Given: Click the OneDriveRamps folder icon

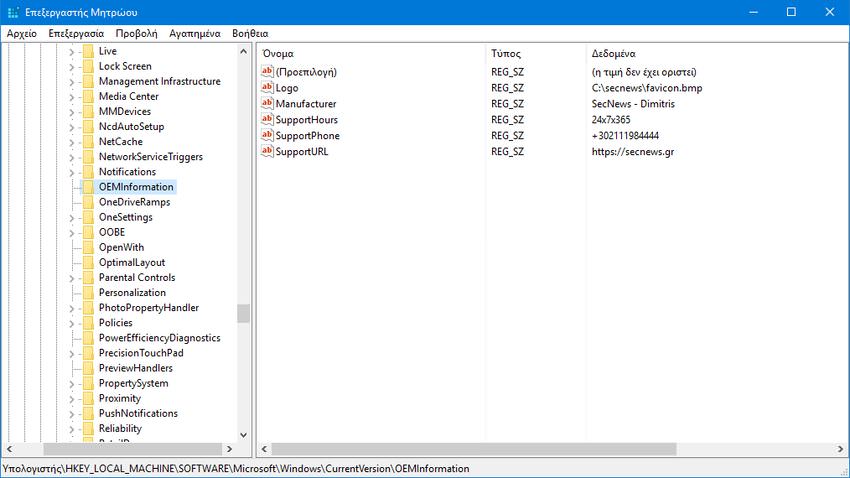Looking at the screenshot, I should tap(88, 202).
